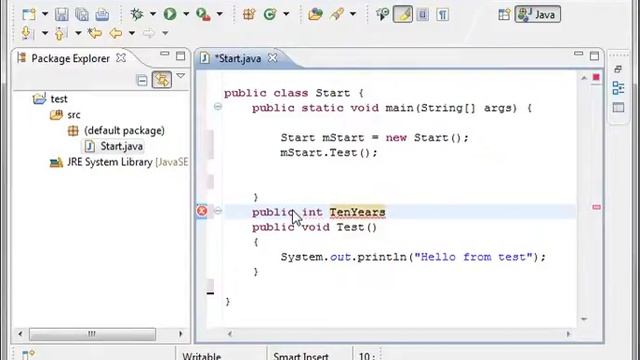This screenshot has width=640, height=360.
Task: Toggle the breadcrumb icon before Mark Occurrences
Action: tap(382, 15)
